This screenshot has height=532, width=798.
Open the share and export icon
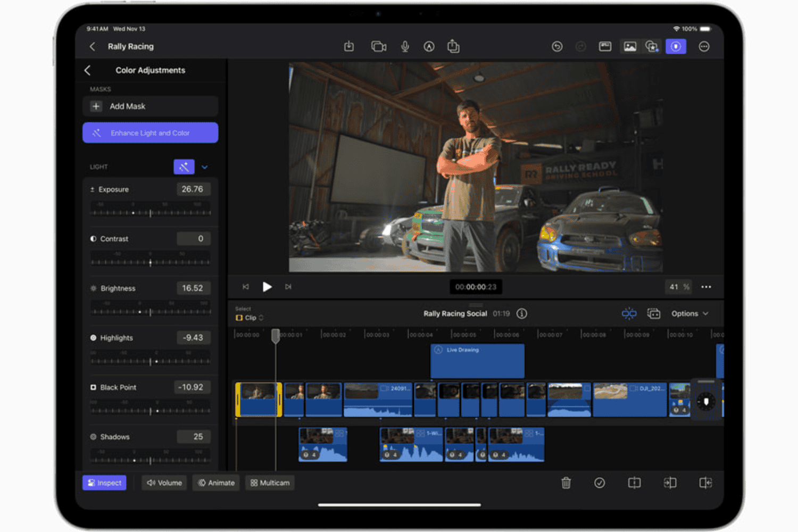pyautogui.click(x=453, y=46)
